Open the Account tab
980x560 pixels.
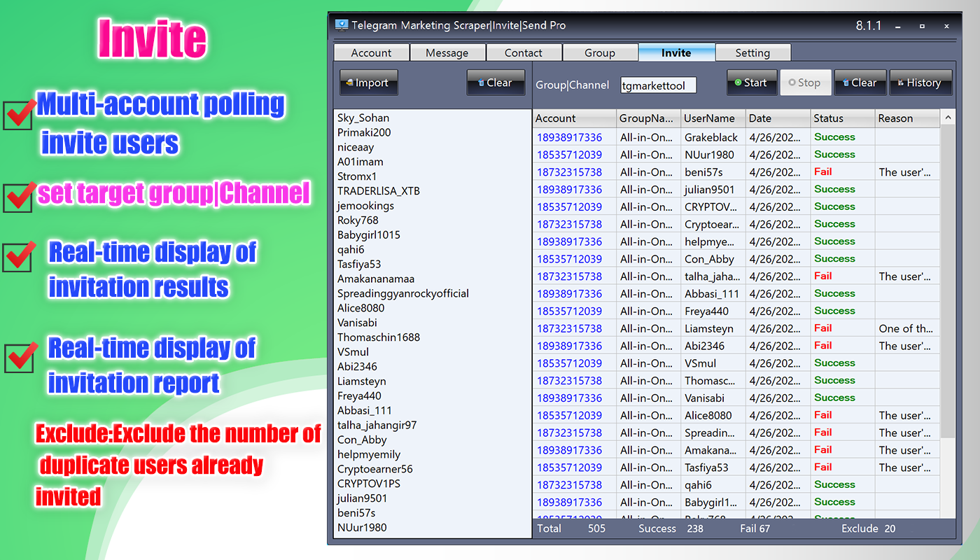click(x=372, y=52)
